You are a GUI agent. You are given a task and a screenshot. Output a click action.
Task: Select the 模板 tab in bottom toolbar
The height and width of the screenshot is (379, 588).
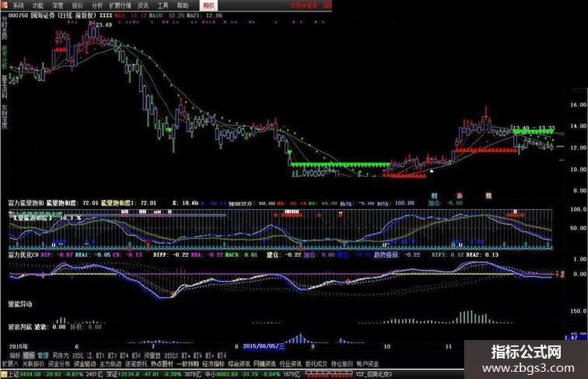[x=29, y=355]
